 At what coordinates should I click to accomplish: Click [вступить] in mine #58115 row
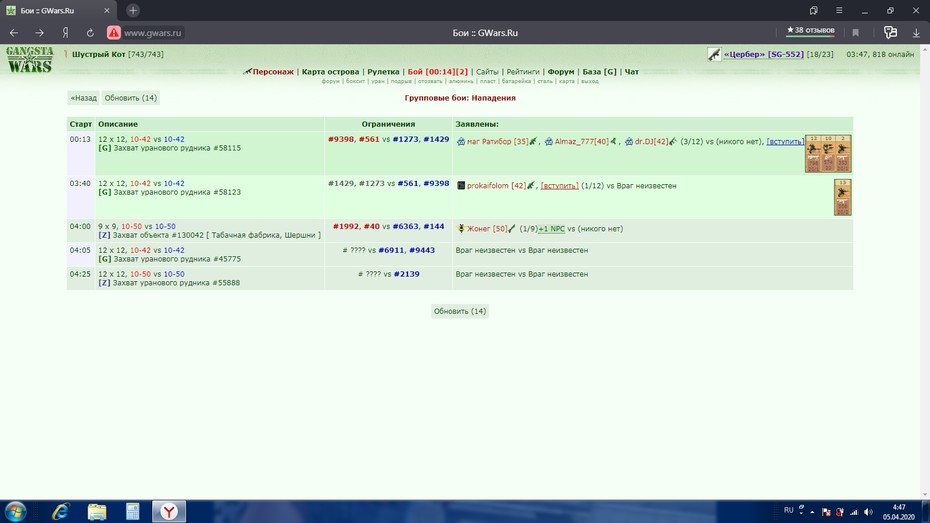click(785, 142)
